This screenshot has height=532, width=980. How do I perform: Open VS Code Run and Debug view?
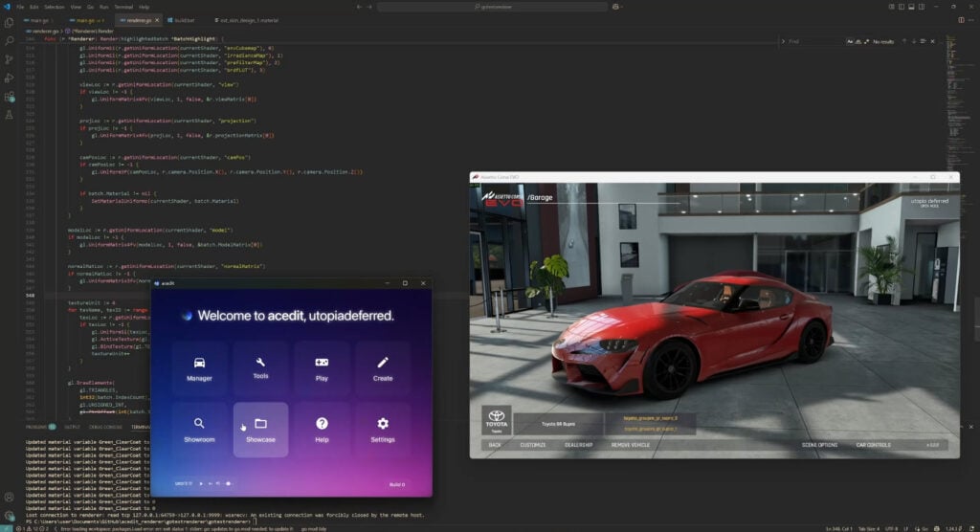coord(9,78)
